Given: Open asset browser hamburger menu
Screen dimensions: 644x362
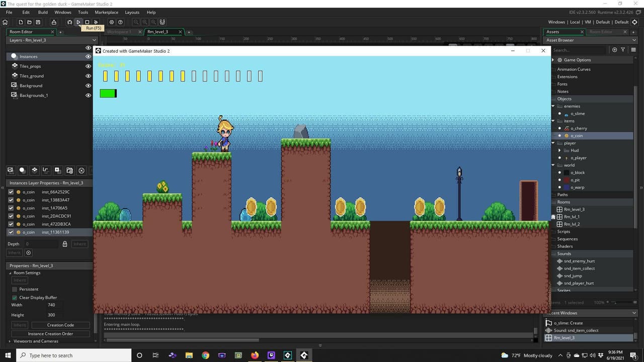Looking at the screenshot, I should coord(633,50).
